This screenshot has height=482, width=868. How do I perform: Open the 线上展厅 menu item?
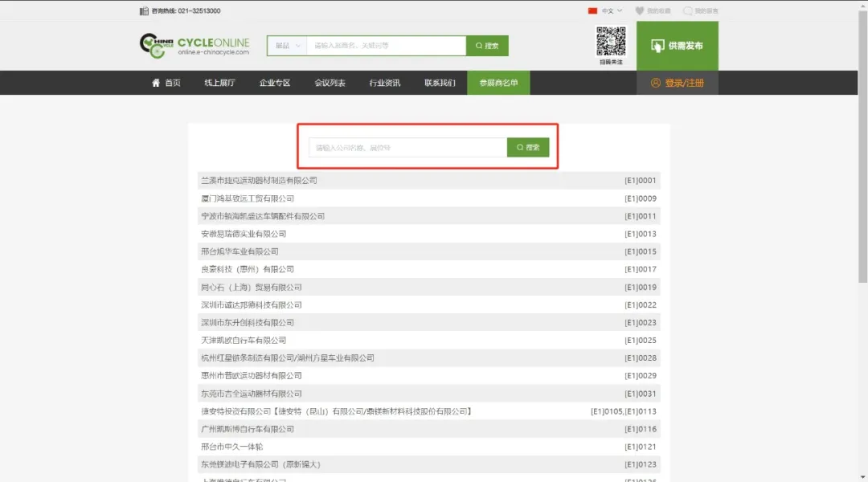point(219,83)
